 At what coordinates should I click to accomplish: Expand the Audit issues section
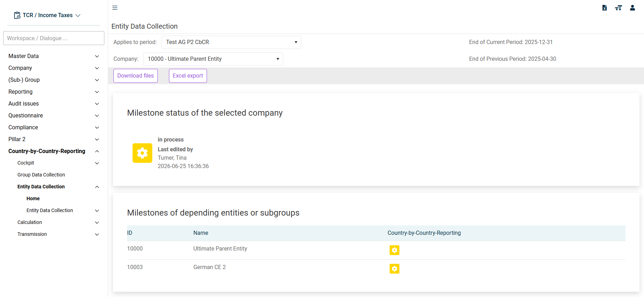[x=54, y=104]
